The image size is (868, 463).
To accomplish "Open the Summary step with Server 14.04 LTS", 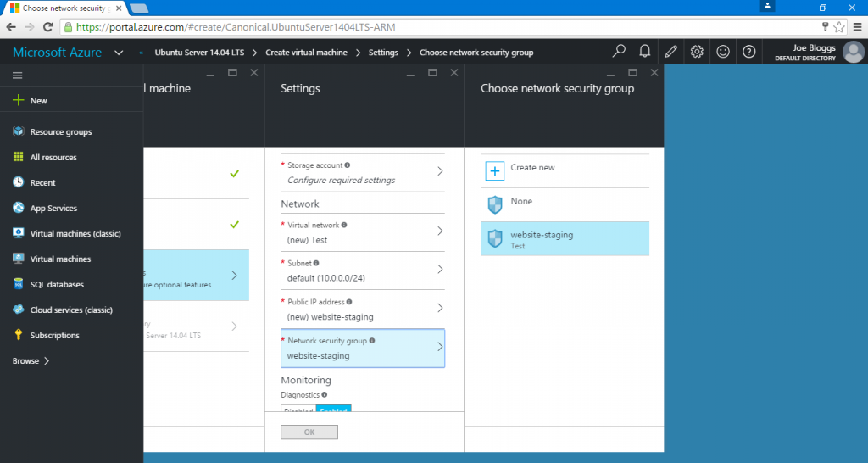I will click(196, 326).
